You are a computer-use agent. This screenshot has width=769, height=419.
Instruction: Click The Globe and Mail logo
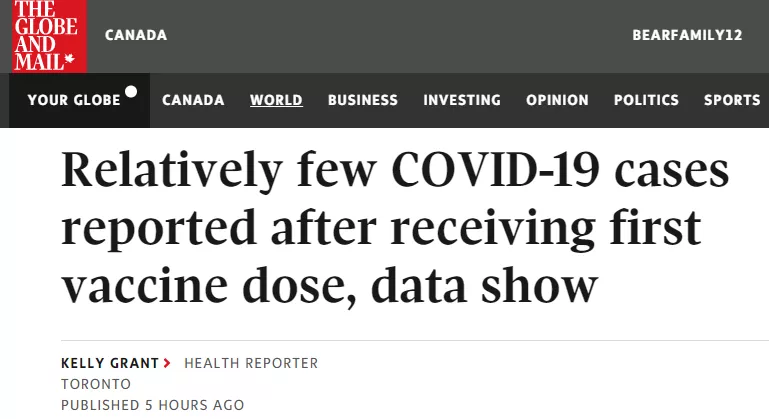coord(45,36)
